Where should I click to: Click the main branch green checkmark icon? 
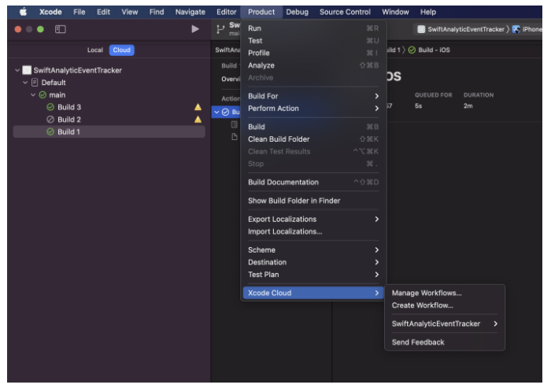pos(43,94)
